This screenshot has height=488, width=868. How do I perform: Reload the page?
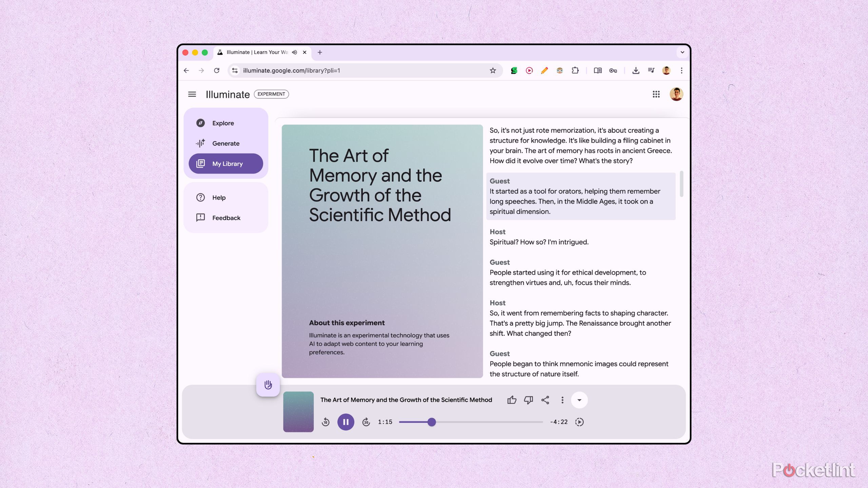pos(217,70)
